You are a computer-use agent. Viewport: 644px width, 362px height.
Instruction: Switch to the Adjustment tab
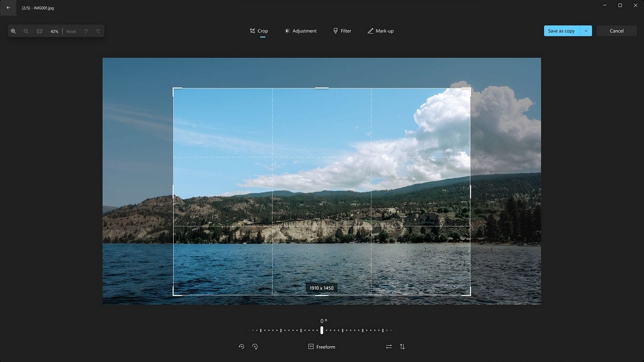[x=301, y=31]
